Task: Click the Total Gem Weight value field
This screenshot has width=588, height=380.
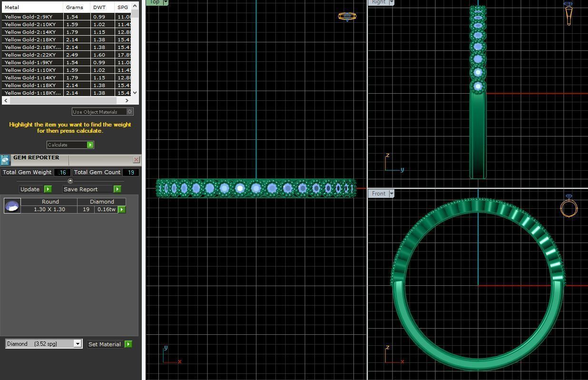Action: point(62,172)
